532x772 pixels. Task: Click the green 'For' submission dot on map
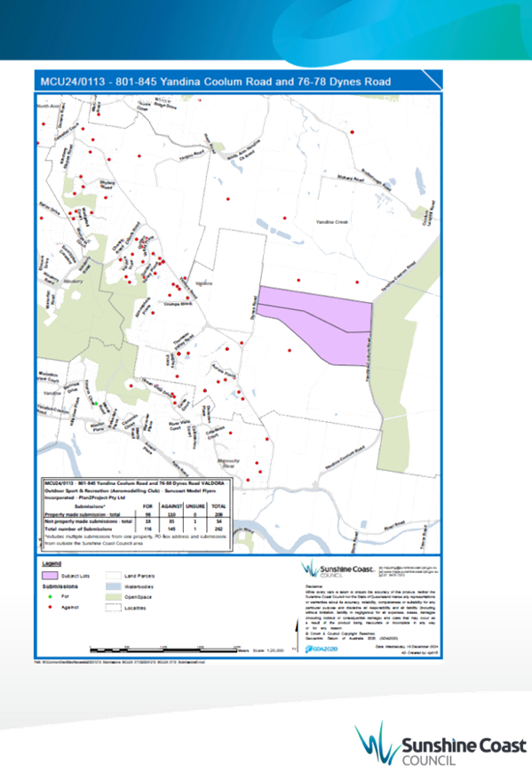[97, 403]
